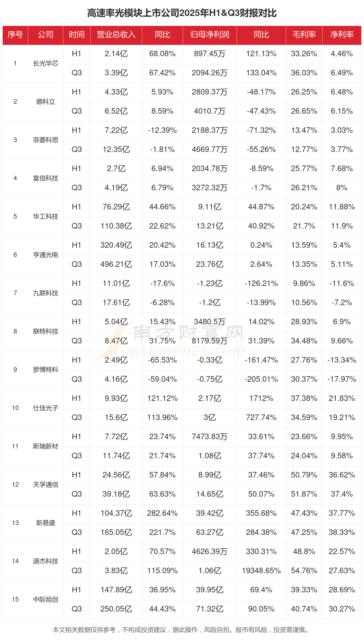Click the risk disclaimer text at bottom

click(180, 629)
